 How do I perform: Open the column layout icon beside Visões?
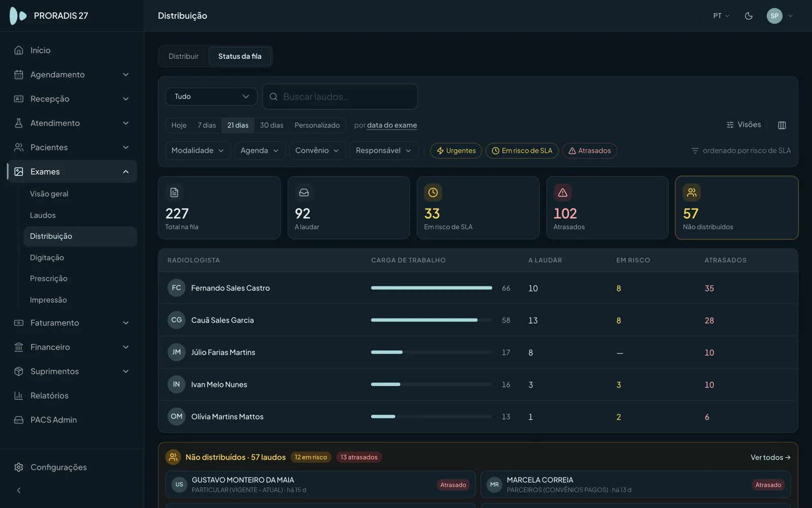(x=782, y=125)
